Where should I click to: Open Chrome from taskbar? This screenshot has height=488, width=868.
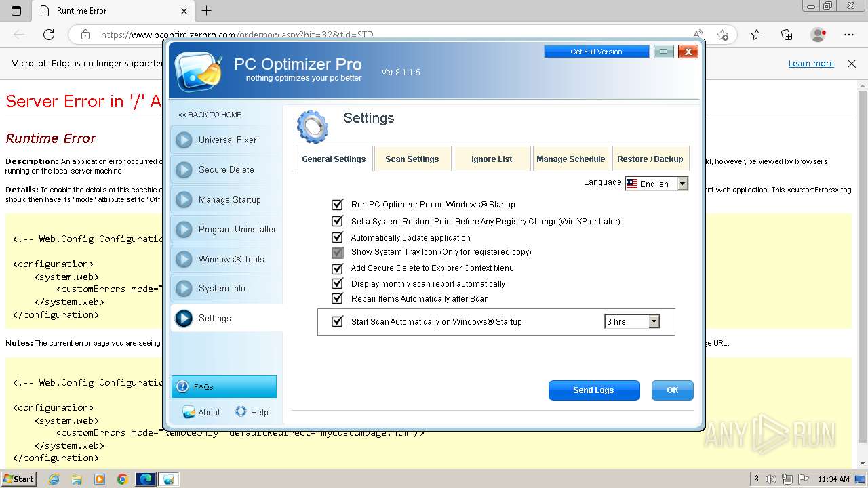point(122,479)
